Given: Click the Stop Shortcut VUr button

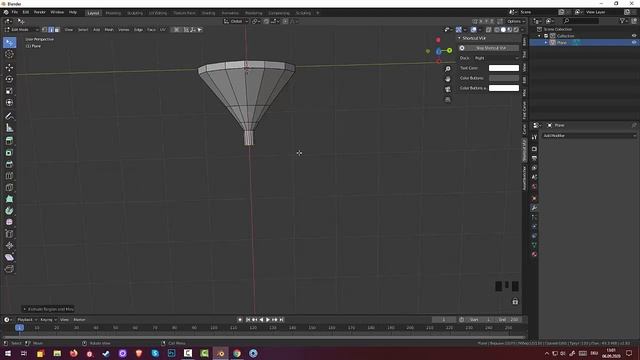Looking at the screenshot, I should 490,48.
